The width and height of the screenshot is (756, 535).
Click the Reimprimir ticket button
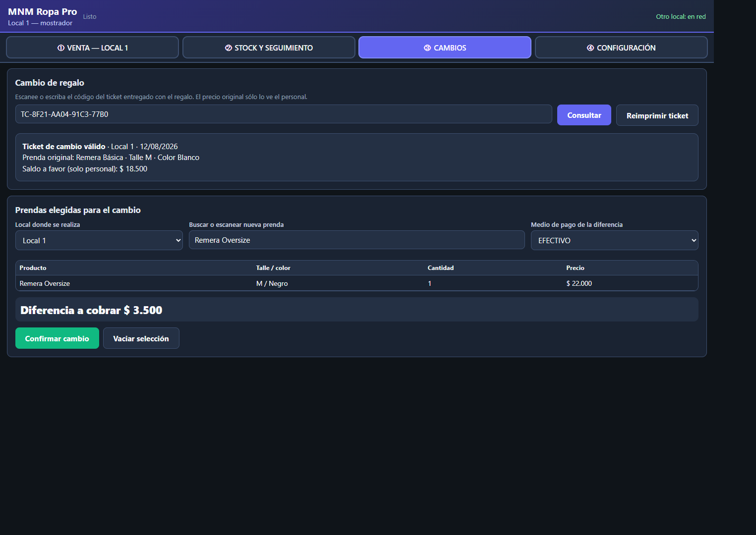coord(657,115)
